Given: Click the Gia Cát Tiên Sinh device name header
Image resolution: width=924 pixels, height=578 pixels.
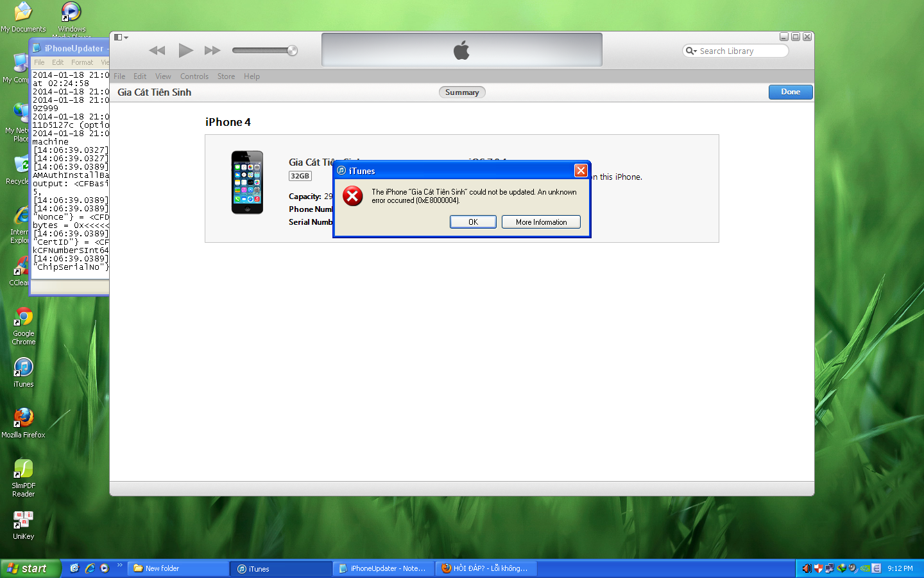Looking at the screenshot, I should point(155,92).
